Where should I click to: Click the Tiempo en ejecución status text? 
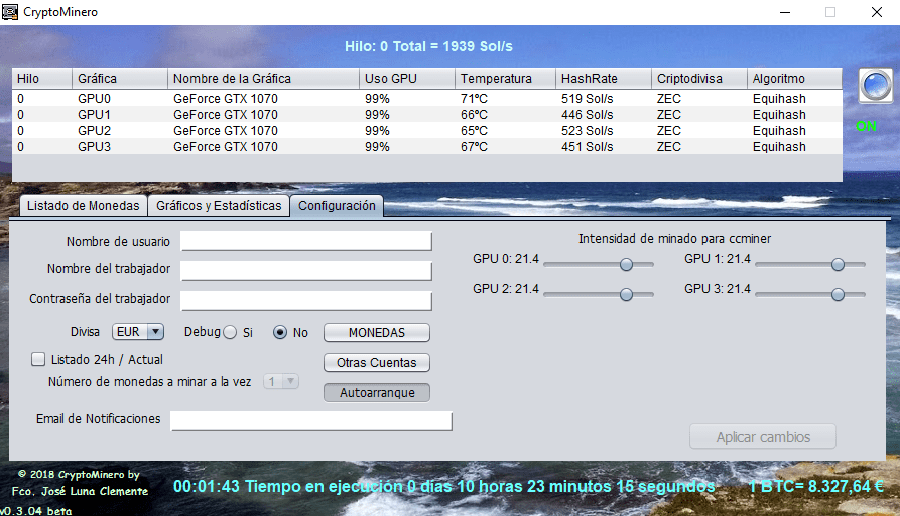445,487
